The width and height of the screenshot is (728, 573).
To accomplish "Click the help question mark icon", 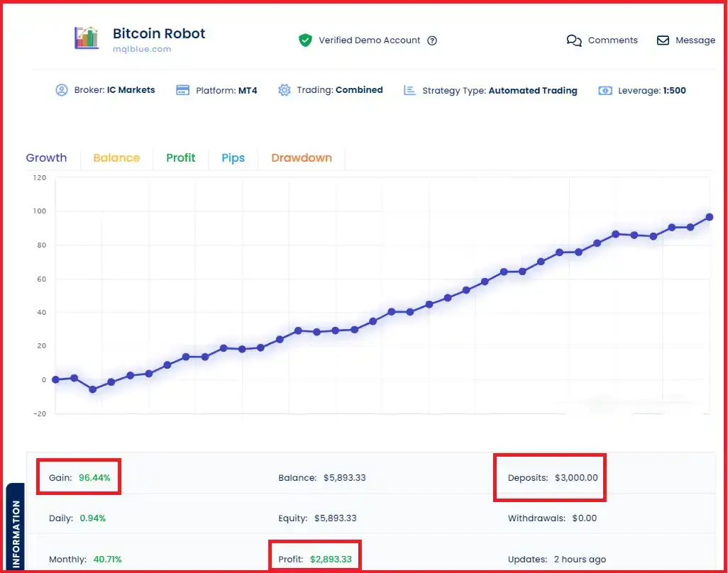I will tap(432, 40).
